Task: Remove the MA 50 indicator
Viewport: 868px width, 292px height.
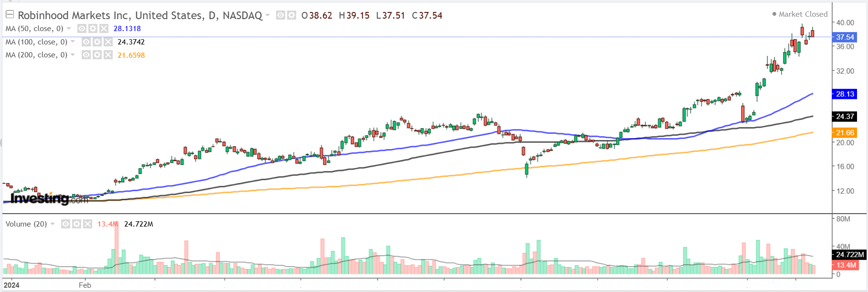Action: click(x=104, y=29)
